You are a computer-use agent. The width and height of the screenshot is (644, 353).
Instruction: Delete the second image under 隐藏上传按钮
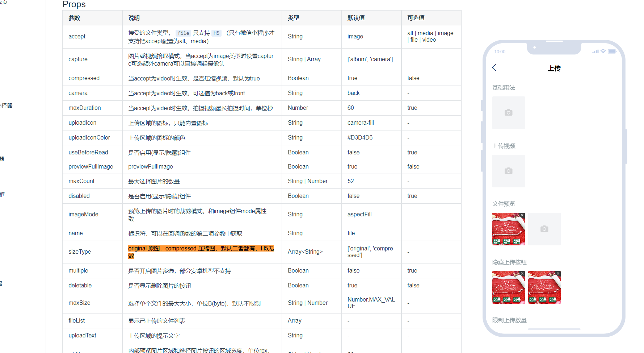point(558,274)
